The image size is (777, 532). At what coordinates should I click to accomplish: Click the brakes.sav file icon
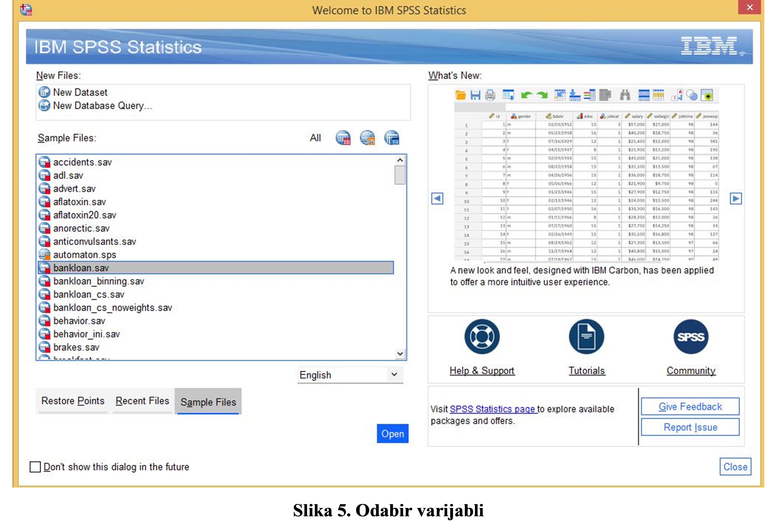[44, 347]
